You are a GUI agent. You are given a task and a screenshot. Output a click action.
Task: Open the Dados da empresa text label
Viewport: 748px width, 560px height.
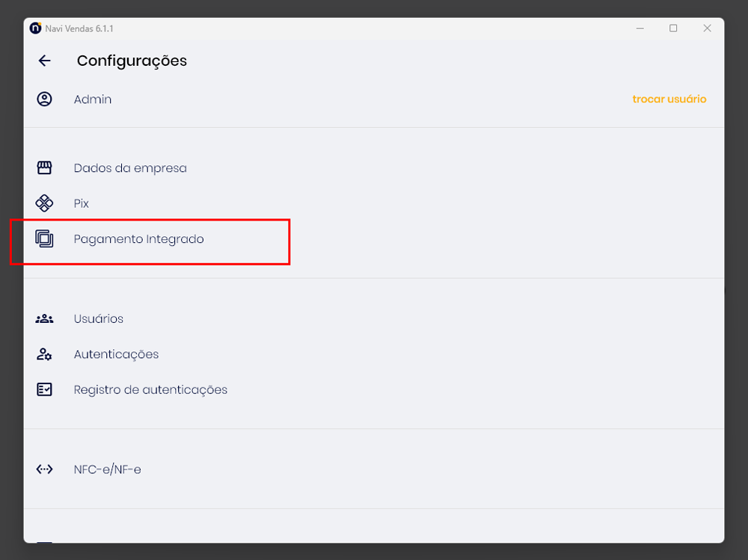coord(130,168)
